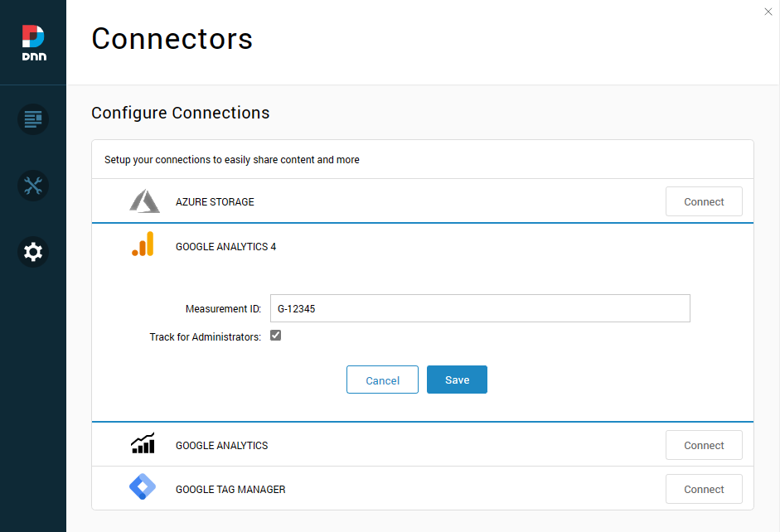Viewport: 780px width, 532px height.
Task: Close the Connectors panel with the X
Action: pyautogui.click(x=768, y=11)
